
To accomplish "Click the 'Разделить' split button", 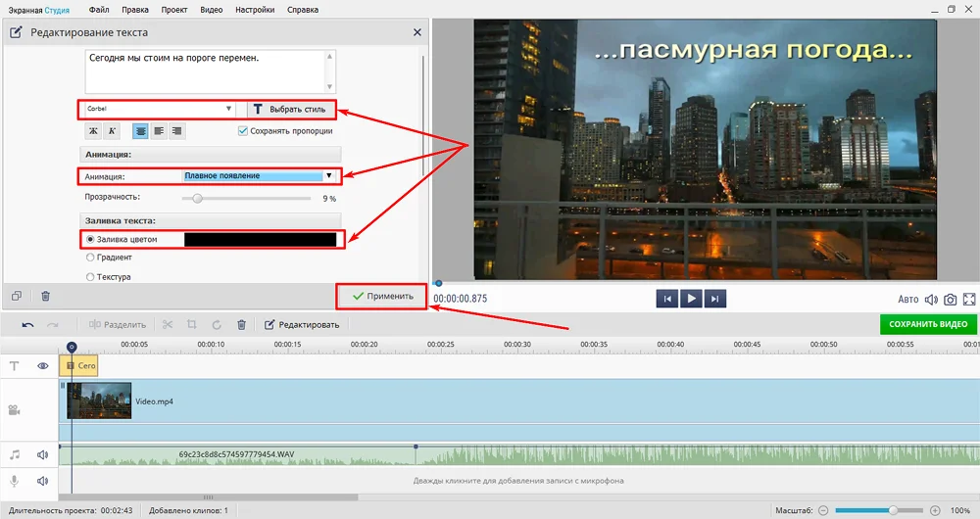I will 118,325.
